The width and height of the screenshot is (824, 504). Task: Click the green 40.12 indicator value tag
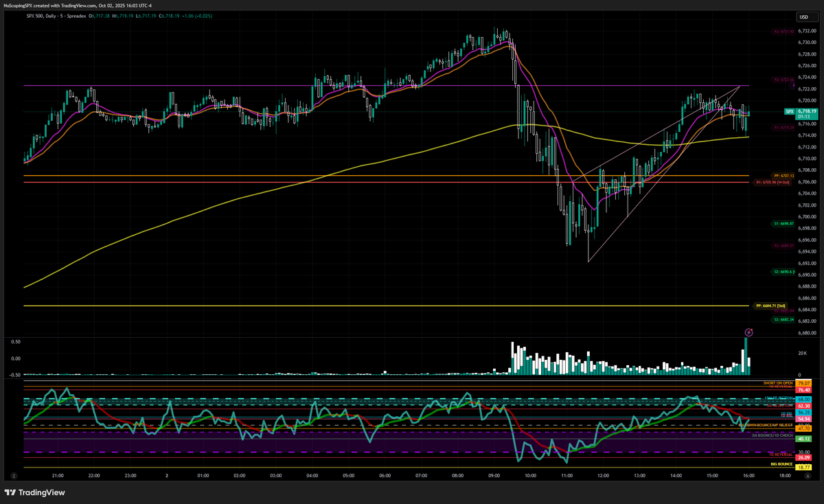804,438
